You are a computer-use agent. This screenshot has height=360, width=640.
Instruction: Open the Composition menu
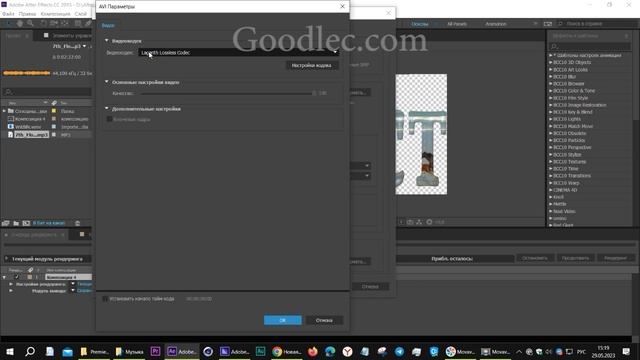56,14
